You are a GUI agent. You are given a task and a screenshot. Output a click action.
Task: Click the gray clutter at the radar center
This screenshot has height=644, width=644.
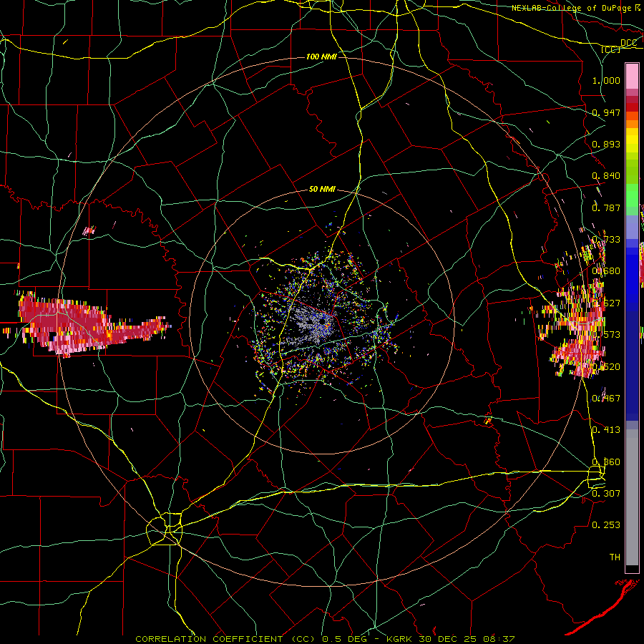point(310,323)
